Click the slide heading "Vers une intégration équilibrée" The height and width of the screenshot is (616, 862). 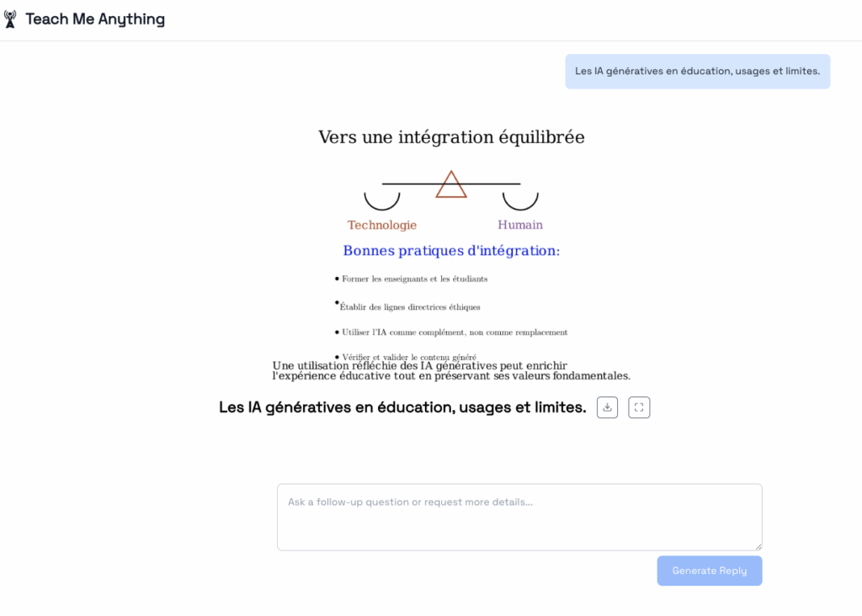click(x=451, y=137)
